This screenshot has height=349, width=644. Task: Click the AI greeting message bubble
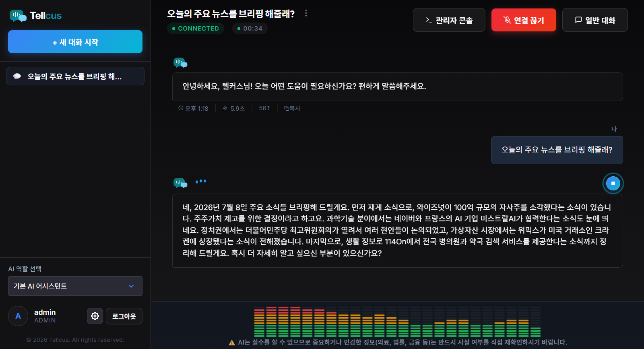pyautogui.click(x=397, y=87)
